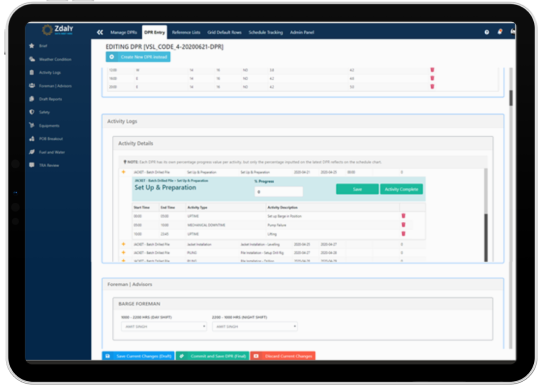The height and width of the screenshot is (391, 549).
Task: Delete the 16:00 E weather row
Action: [432, 78]
